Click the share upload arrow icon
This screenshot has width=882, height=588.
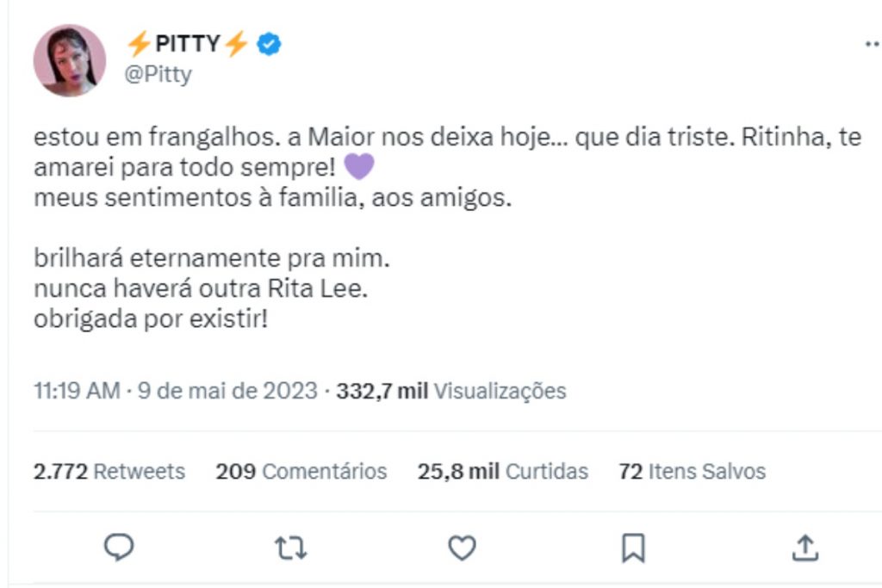(x=804, y=547)
